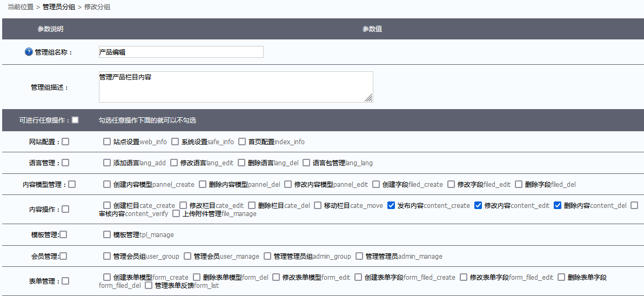Tick 首页配置 index_info checkbox
The width and height of the screenshot is (644, 296).
pos(242,142)
